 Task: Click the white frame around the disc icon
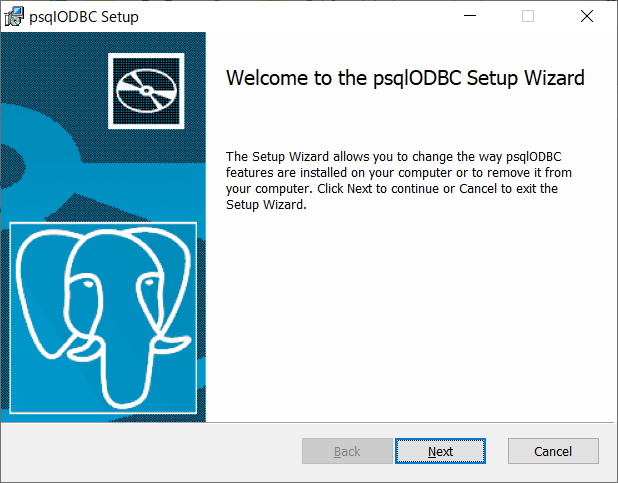coord(146,91)
